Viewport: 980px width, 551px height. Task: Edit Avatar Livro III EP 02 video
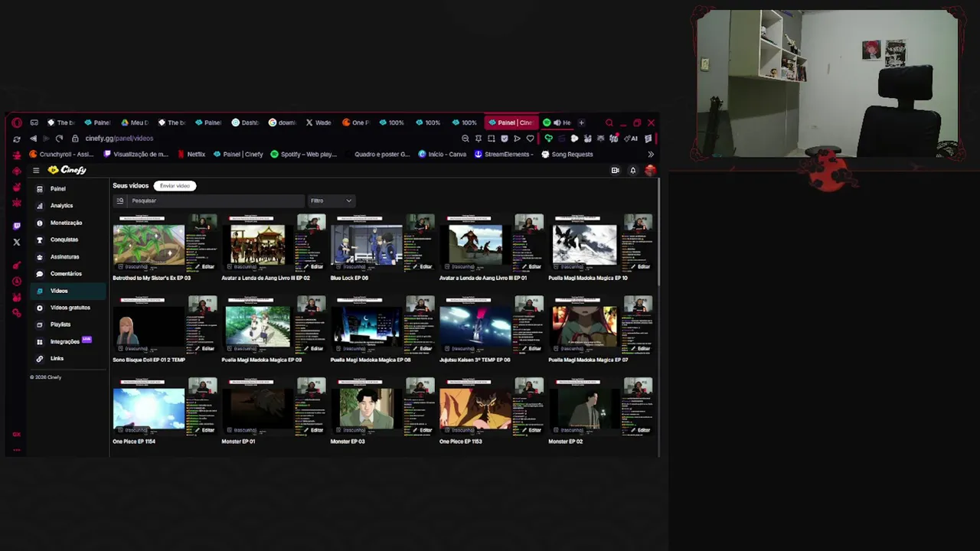(312, 266)
